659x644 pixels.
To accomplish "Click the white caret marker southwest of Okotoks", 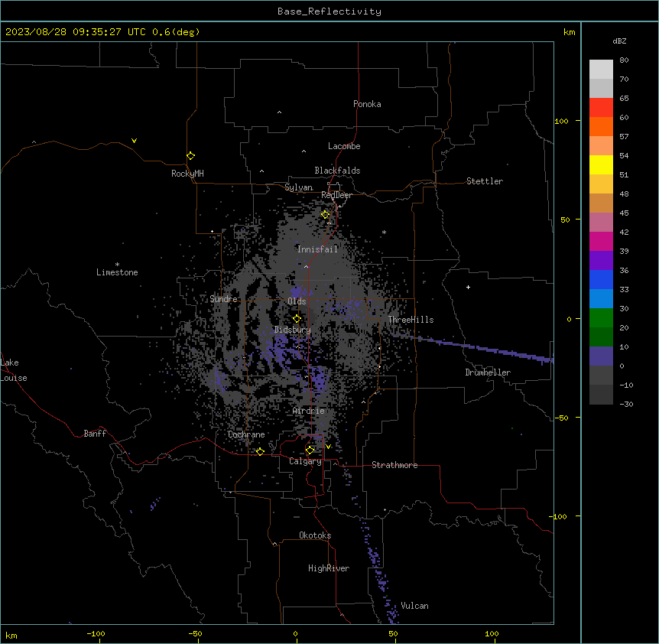I will pos(275,544).
